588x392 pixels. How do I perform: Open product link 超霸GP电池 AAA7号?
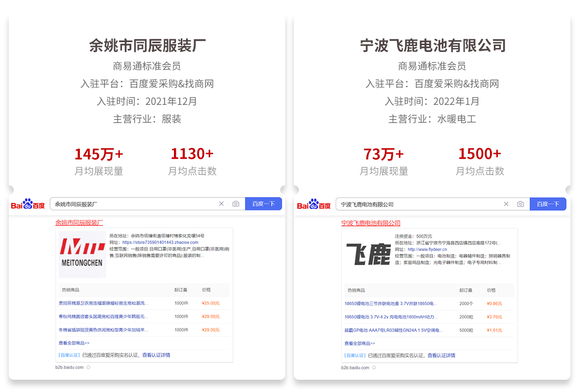point(393,330)
